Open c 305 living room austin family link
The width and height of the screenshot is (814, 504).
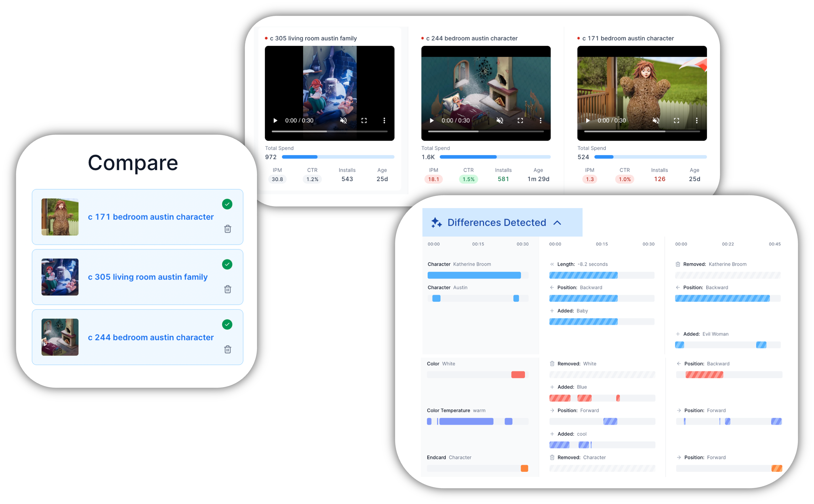[x=148, y=277]
